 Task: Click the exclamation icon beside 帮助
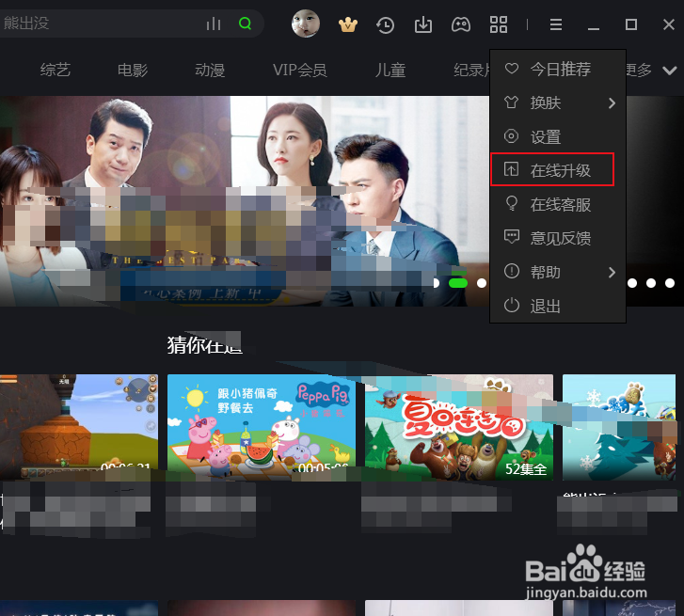coord(511,271)
